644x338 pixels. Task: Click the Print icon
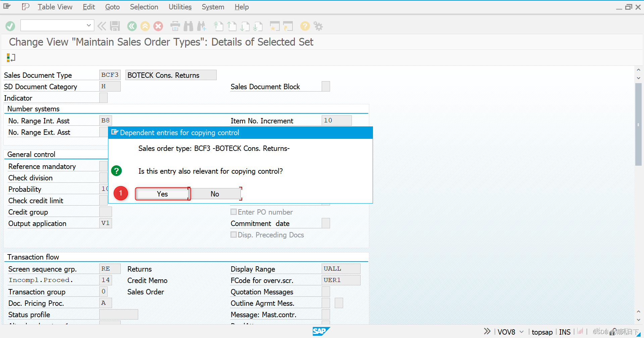coord(175,26)
